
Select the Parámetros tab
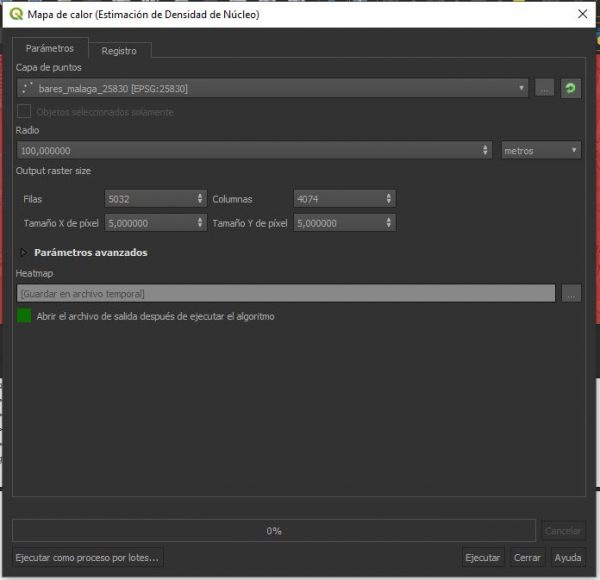coord(49,48)
